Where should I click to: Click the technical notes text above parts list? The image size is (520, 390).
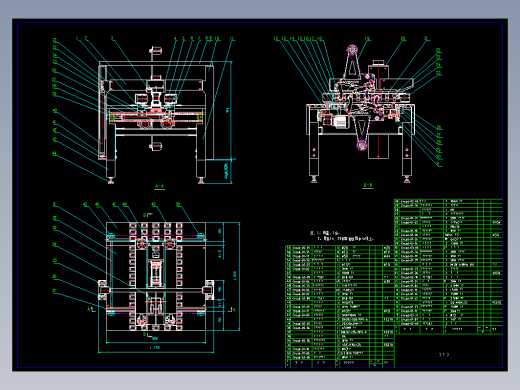pyautogui.click(x=342, y=236)
